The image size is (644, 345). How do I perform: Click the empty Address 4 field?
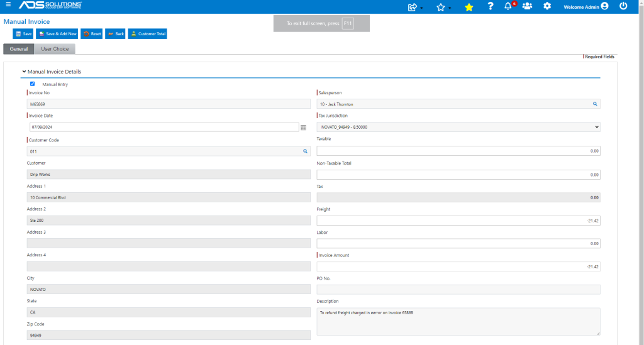click(x=169, y=266)
